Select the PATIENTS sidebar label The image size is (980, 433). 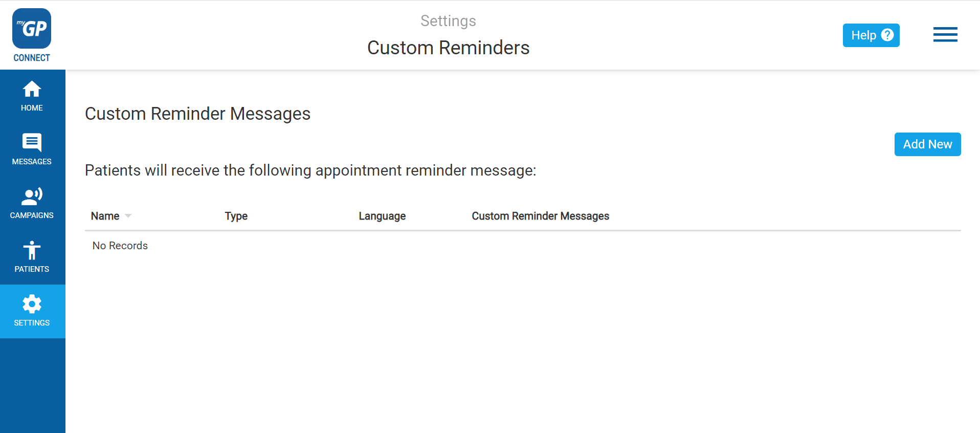point(32,269)
